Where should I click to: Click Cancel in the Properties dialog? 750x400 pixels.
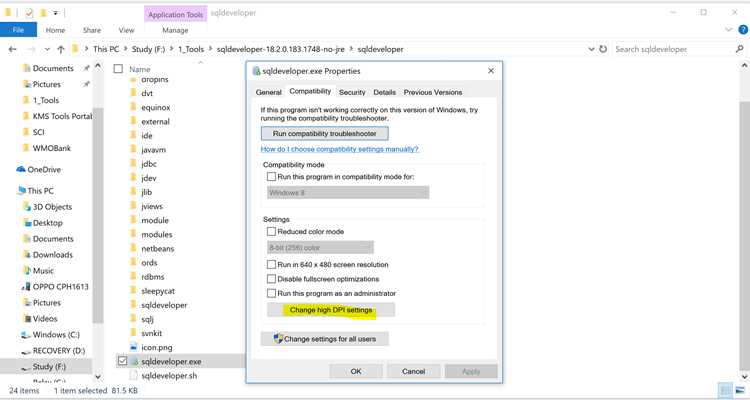[x=414, y=371]
